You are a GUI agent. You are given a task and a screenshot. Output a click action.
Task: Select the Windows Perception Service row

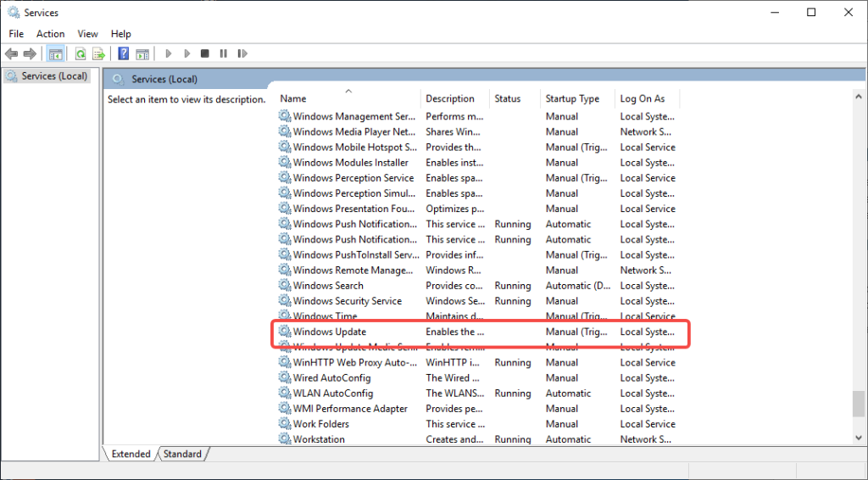pyautogui.click(x=477, y=178)
